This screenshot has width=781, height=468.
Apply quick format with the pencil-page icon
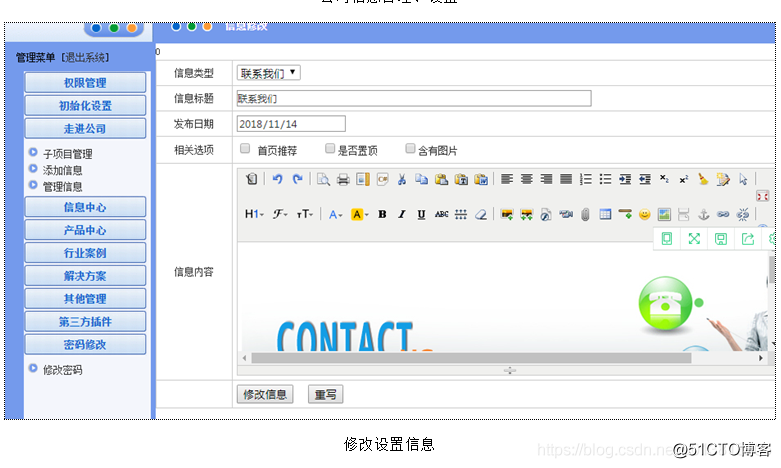(x=723, y=179)
